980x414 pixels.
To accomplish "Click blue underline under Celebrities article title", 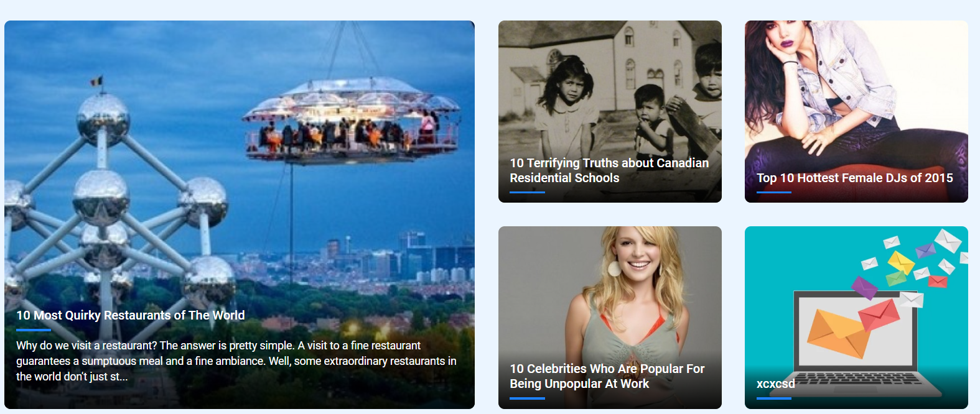I will (x=527, y=398).
